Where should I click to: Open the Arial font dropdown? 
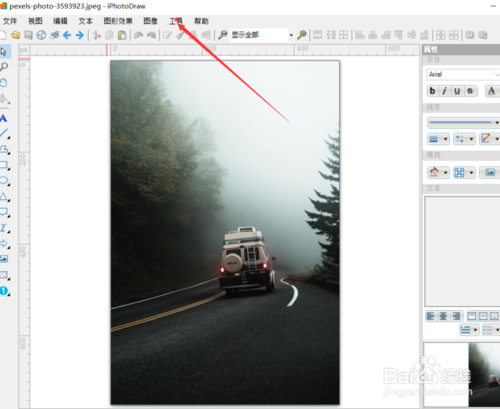pos(497,74)
